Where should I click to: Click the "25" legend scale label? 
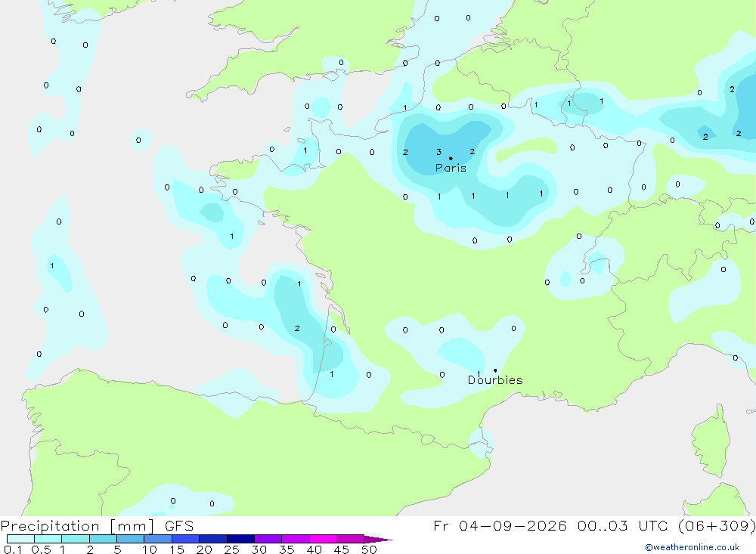click(x=231, y=549)
